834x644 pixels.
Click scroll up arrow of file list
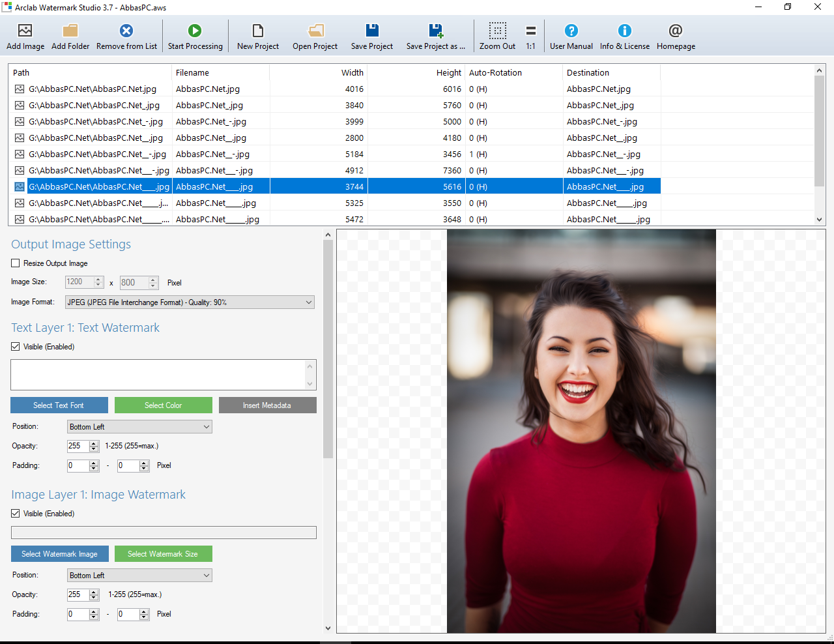point(820,70)
